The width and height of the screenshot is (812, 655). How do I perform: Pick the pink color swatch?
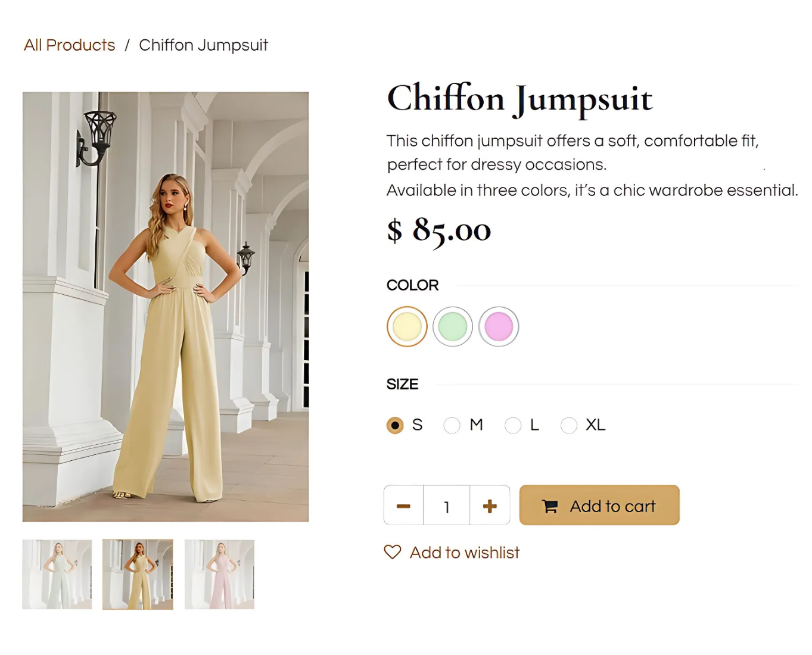point(499,326)
